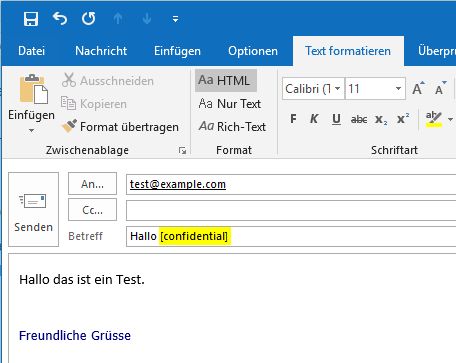This screenshot has width=456, height=363.
Task: Click the yellow text highlight color button
Action: point(434,119)
